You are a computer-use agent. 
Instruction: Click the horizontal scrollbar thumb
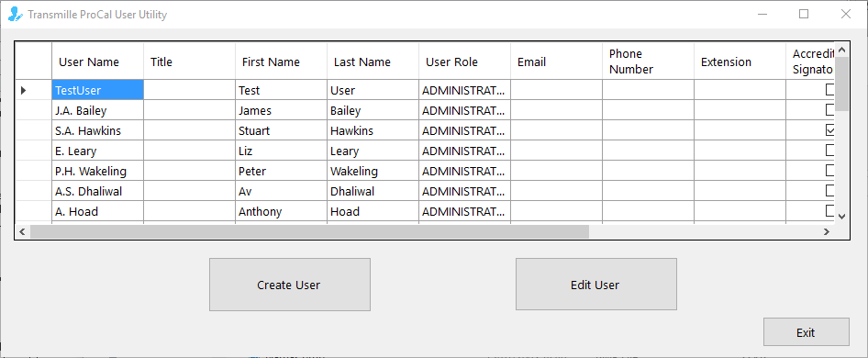[309, 231]
